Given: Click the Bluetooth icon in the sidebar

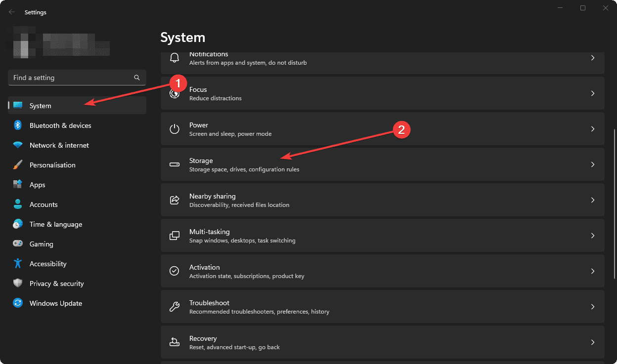Looking at the screenshot, I should point(18,125).
